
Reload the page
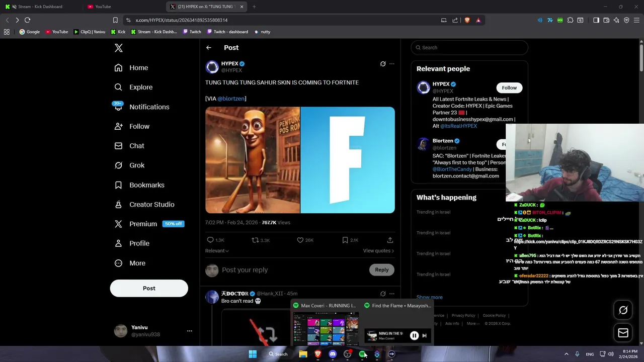28,20
